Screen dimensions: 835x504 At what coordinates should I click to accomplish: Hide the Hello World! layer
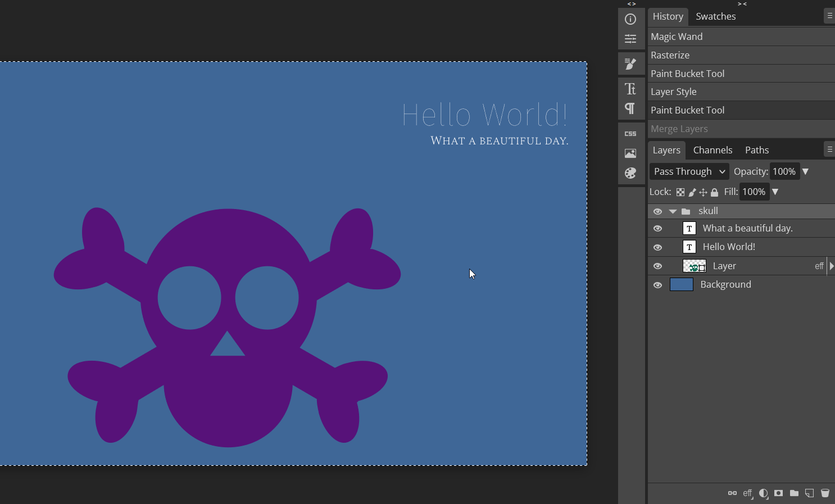click(x=657, y=247)
